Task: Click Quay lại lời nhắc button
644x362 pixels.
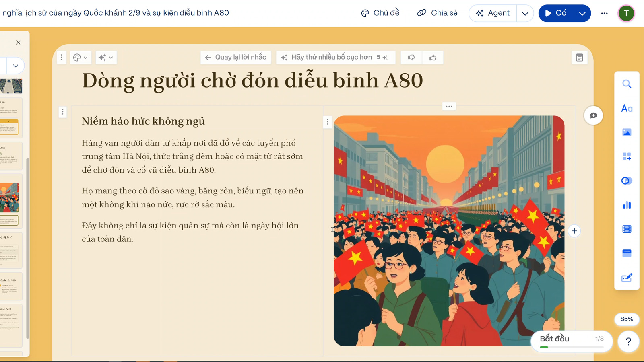Action: click(235, 57)
